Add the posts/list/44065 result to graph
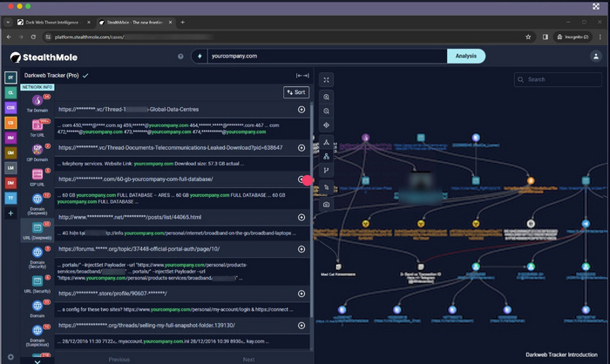The image size is (610, 364). click(x=302, y=217)
